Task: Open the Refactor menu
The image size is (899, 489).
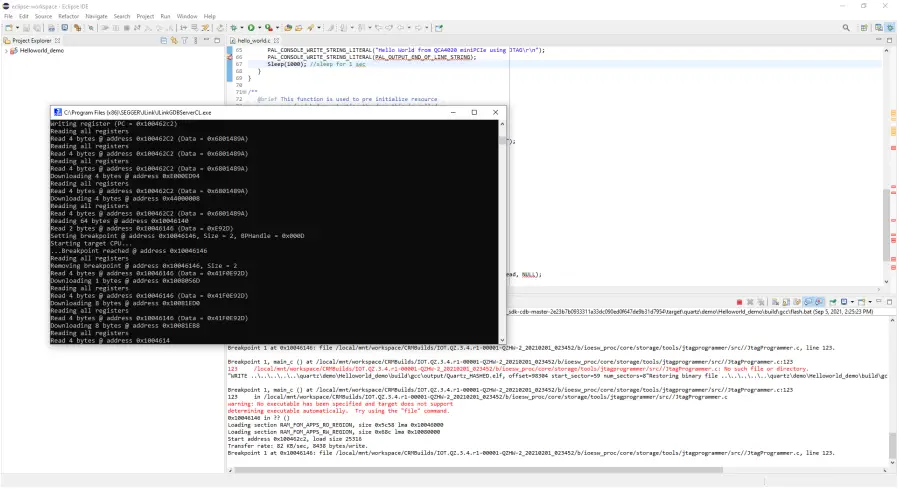Action: [68, 16]
